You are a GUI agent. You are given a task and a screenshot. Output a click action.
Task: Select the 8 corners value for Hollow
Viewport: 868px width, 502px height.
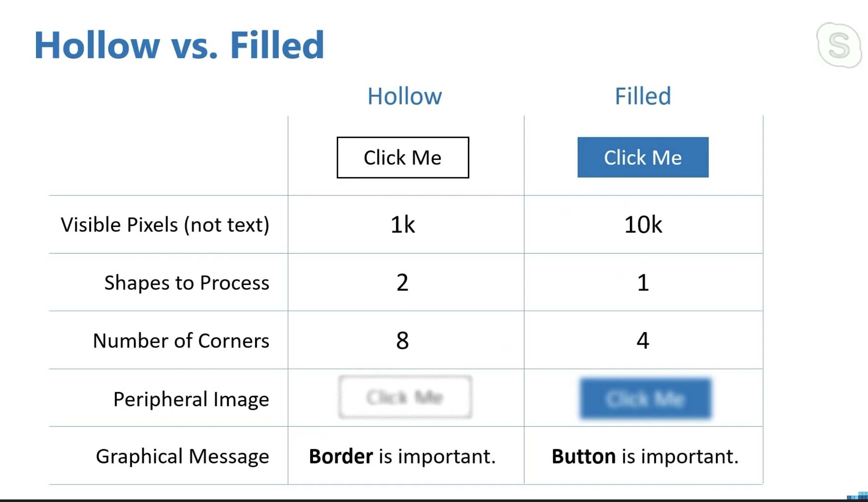click(402, 341)
